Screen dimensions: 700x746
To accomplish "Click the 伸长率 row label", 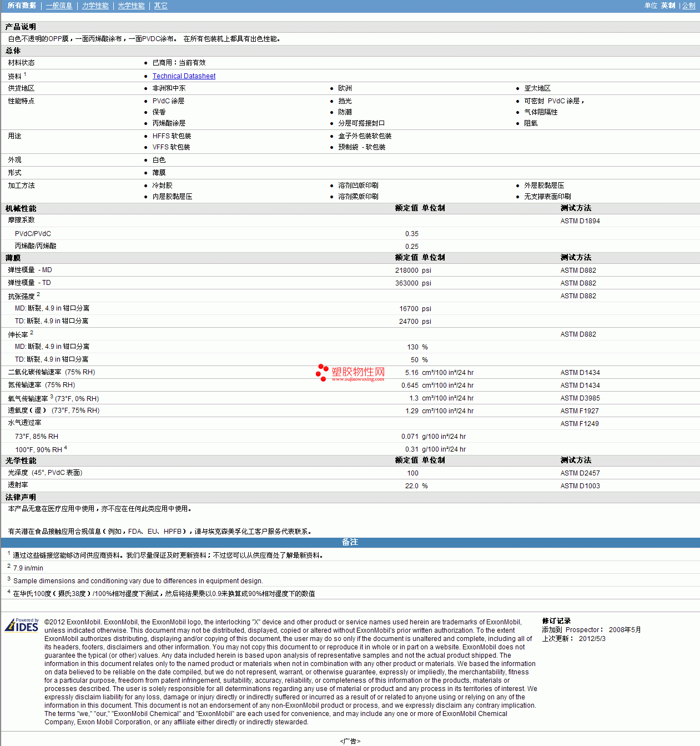I will coord(18,334).
